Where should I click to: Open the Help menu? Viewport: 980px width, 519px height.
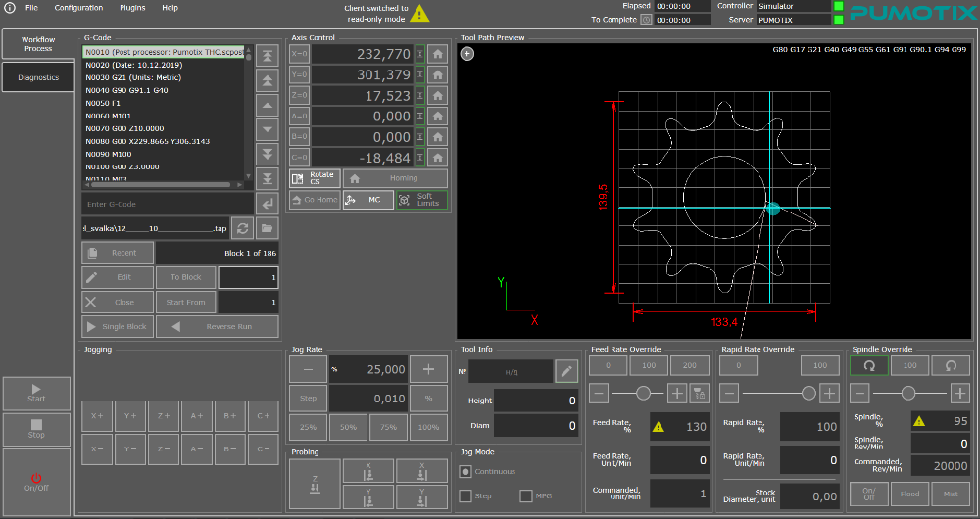click(170, 8)
